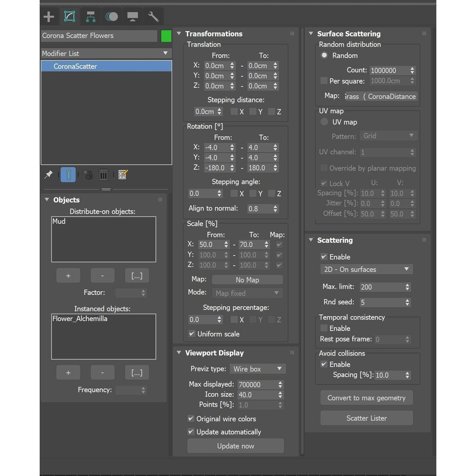476x476 pixels.
Task: Toggle Show end result icon
Action: click(x=68, y=175)
